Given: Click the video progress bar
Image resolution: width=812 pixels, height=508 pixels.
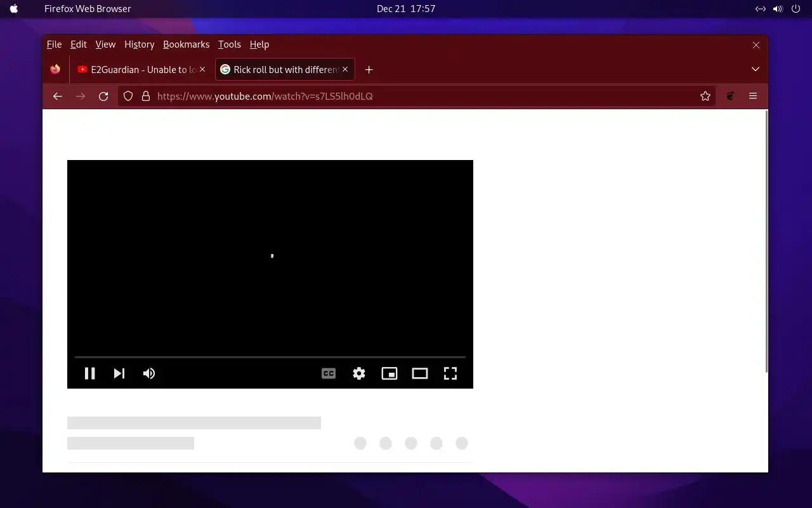Looking at the screenshot, I should 270,358.
